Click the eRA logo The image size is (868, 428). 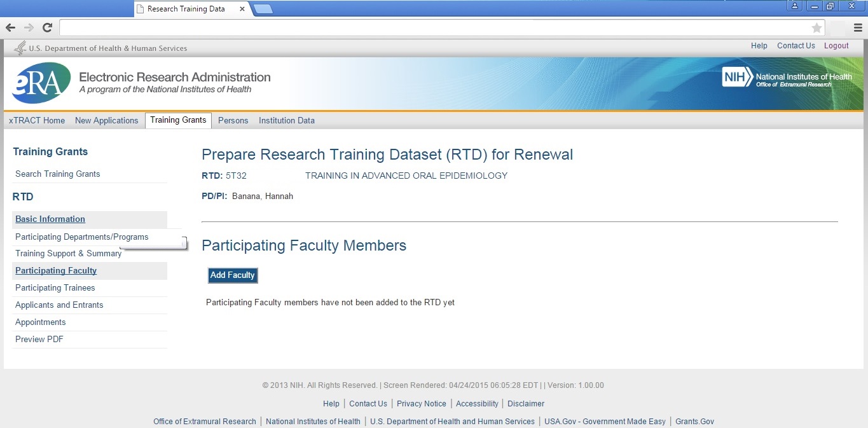[x=41, y=83]
